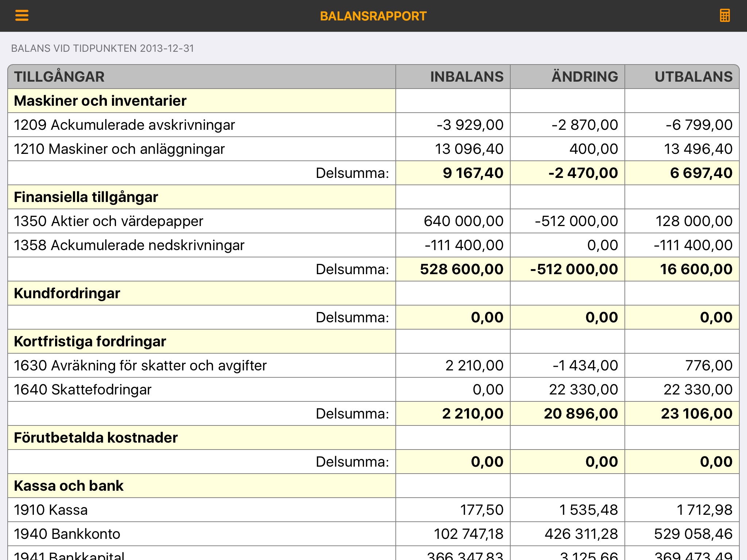Tap inbalans value -3 929,00

point(470,125)
